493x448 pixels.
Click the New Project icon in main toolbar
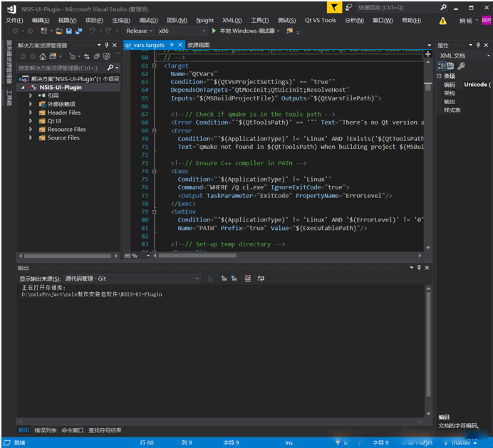tap(43, 31)
